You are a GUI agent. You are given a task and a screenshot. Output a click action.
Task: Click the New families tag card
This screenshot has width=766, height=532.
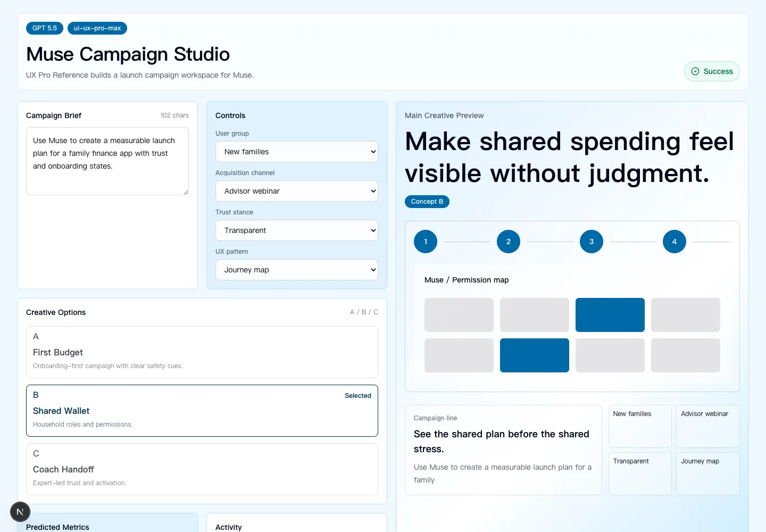(x=640, y=426)
